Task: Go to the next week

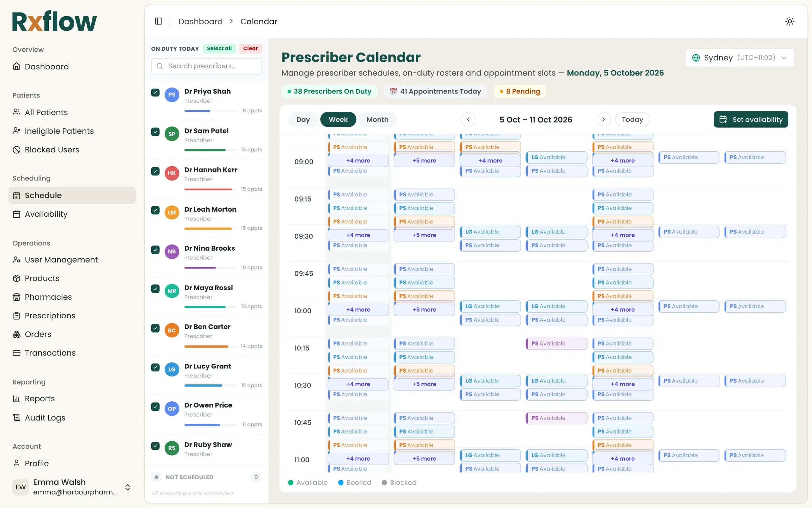Action: coord(603,120)
